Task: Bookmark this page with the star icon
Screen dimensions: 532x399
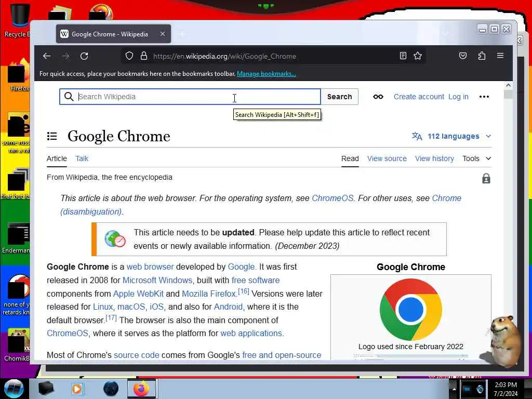Action: 418,56
